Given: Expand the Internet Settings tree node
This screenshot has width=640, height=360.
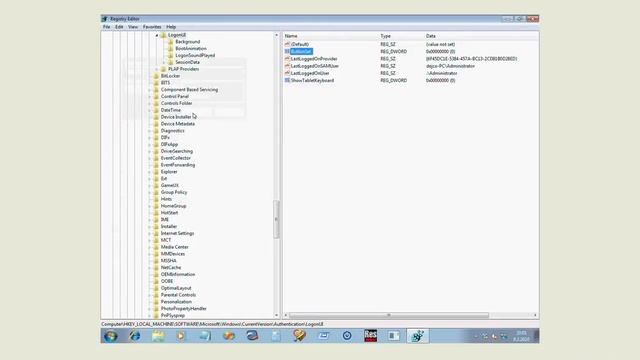Looking at the screenshot, I should [149, 233].
